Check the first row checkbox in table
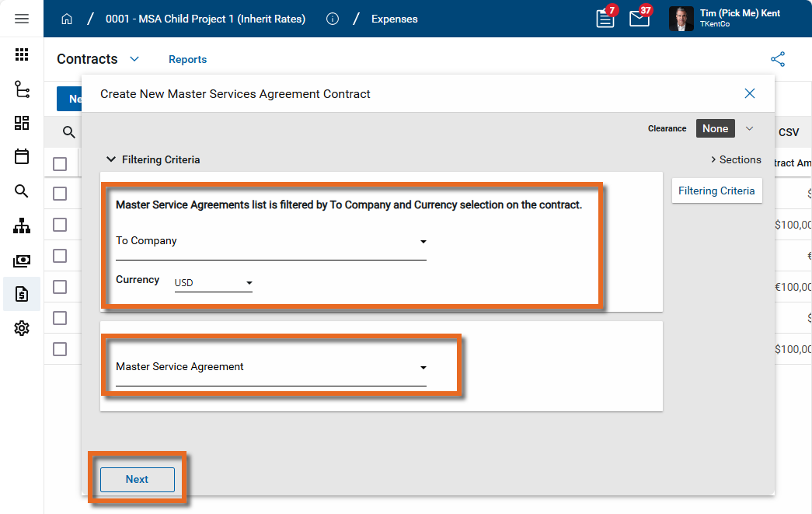Viewport: 812px width, 514px height. point(60,194)
